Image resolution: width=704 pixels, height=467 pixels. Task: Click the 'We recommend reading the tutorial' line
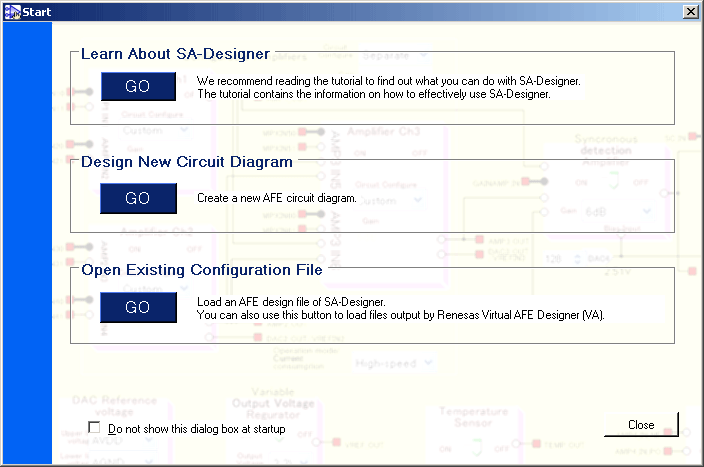point(388,81)
